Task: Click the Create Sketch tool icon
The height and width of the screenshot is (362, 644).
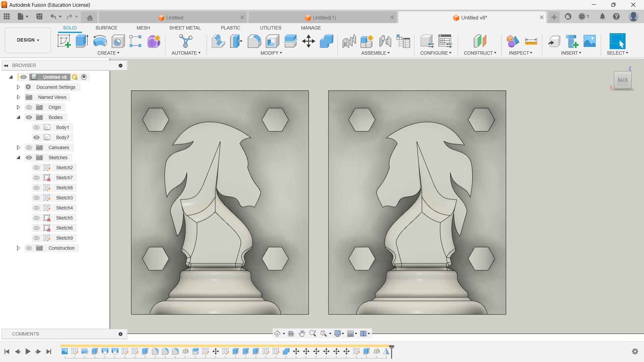Action: [64, 41]
